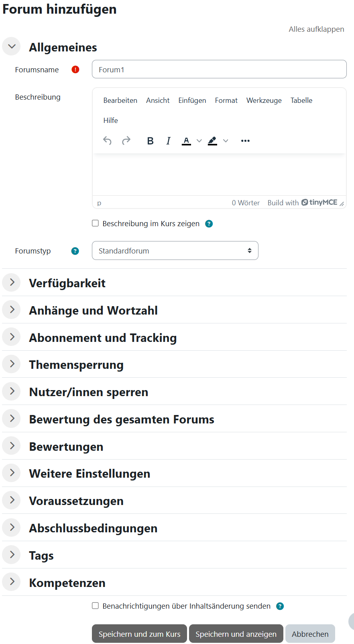Click the p element path in editor status bar

[x=99, y=203]
